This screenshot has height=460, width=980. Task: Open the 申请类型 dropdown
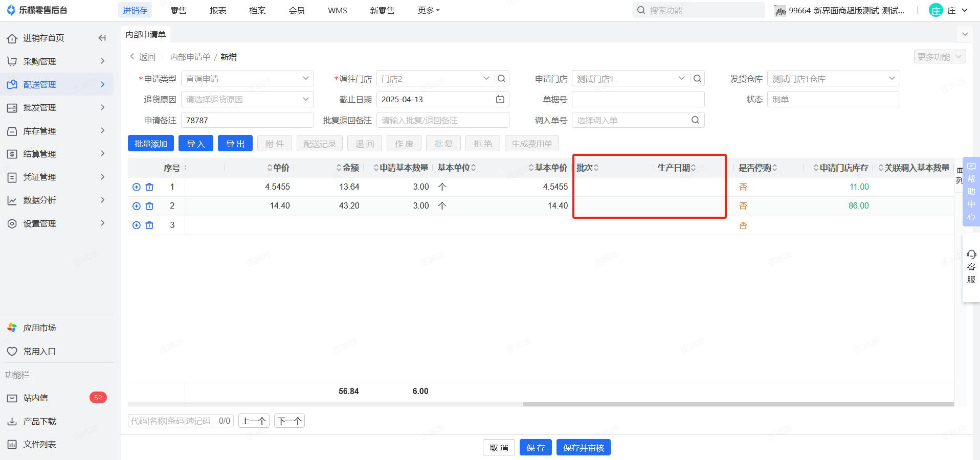[x=247, y=79]
